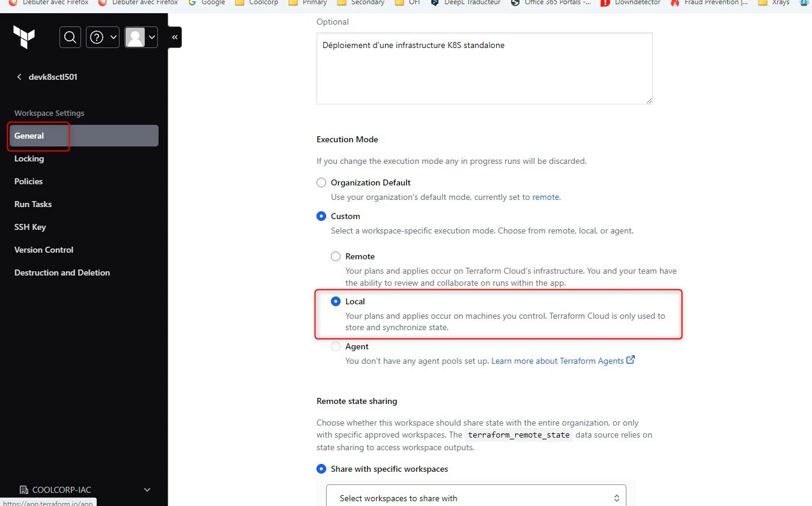Image resolution: width=812 pixels, height=506 pixels.
Task: Click the terraform_remote_state code snippet
Action: coord(519,435)
